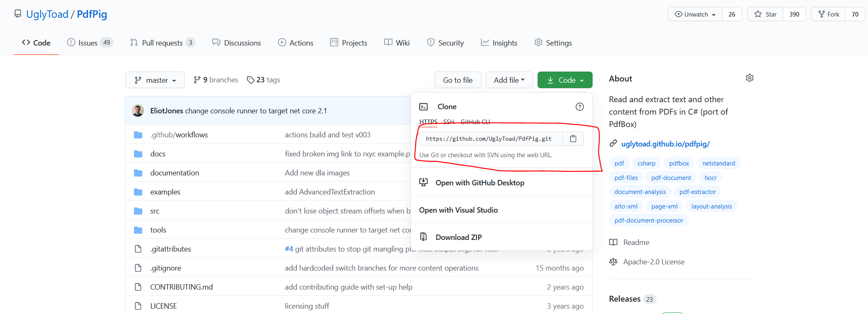Open issue #4 link in .gitattributes row
The height and width of the screenshot is (314, 868).
[289, 249]
